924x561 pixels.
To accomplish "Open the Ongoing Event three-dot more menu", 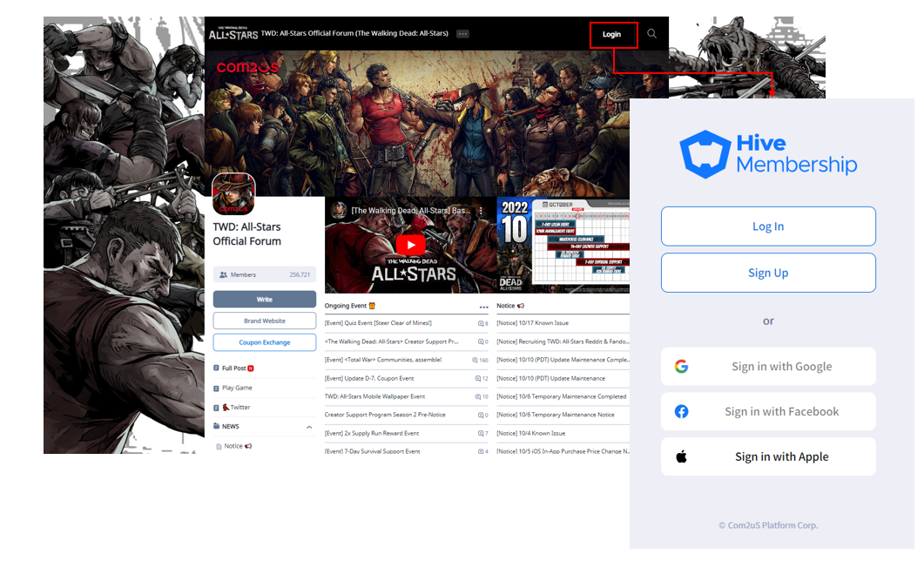I will pos(484,307).
